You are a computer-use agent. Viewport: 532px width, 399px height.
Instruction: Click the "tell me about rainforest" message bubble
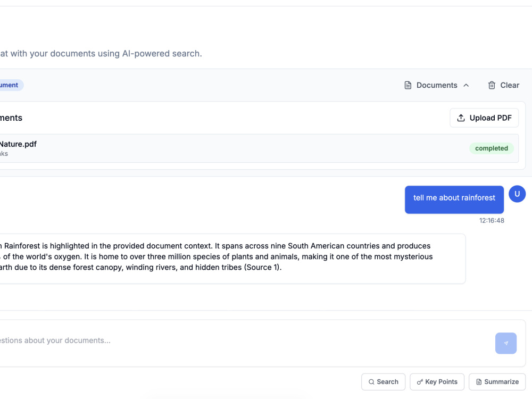[454, 199]
